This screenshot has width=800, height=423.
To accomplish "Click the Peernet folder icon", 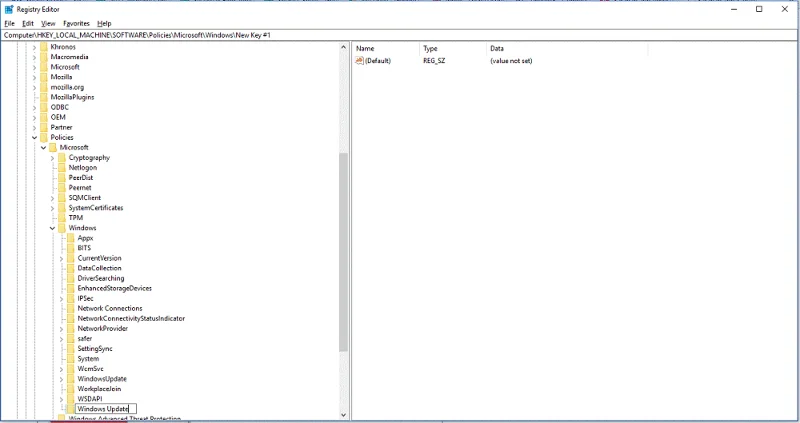I will pyautogui.click(x=62, y=188).
